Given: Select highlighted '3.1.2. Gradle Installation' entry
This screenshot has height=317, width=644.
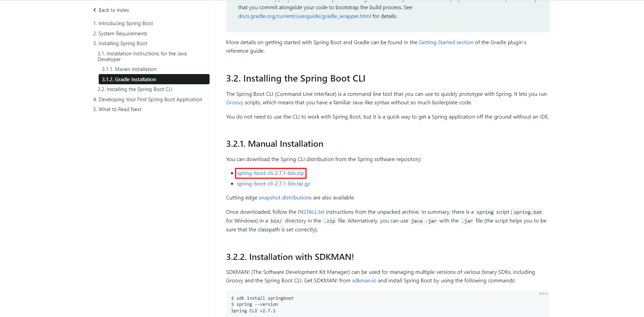Looking at the screenshot, I should [154, 79].
